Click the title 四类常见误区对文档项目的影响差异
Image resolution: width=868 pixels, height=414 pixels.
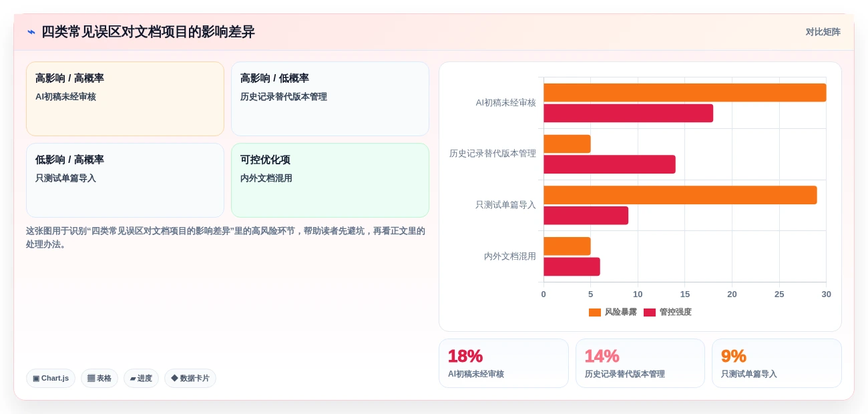(148, 32)
